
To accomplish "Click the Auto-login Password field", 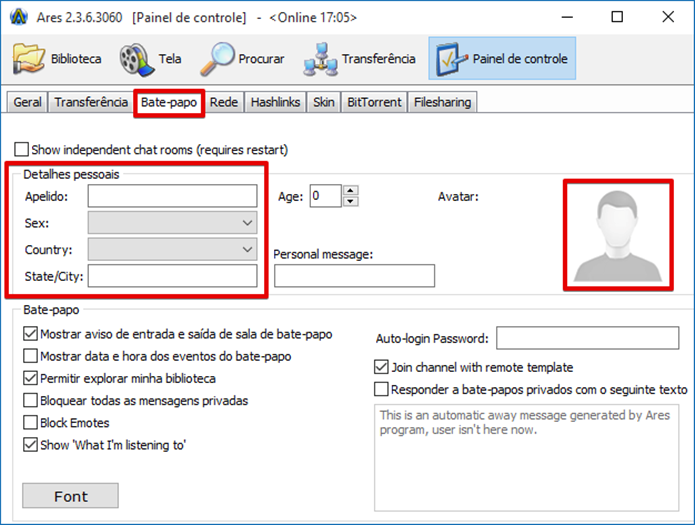I will pos(588,338).
